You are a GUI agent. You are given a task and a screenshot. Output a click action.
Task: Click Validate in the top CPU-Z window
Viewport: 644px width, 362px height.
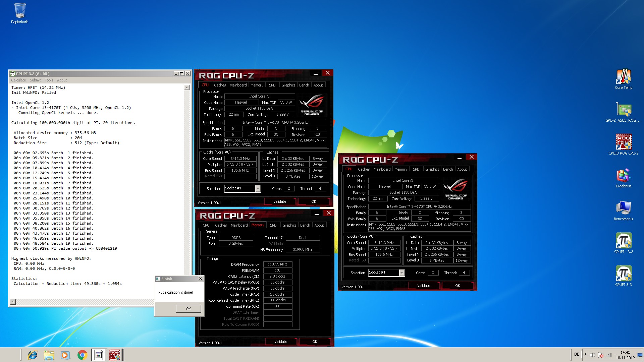point(280,201)
